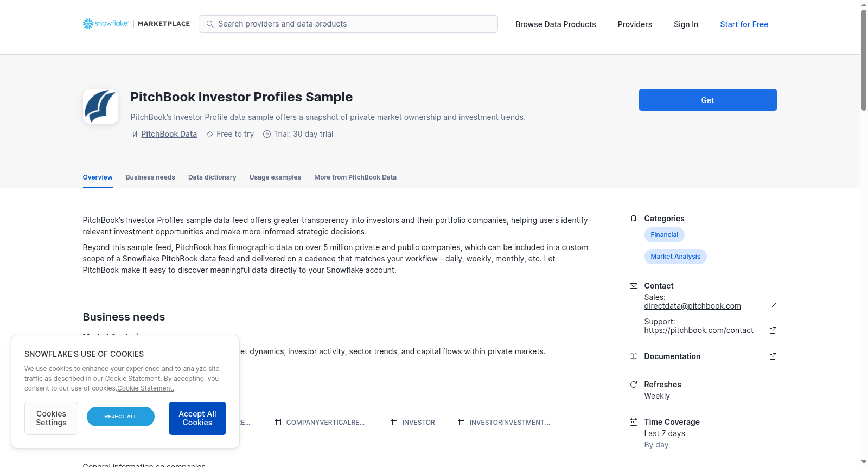The image size is (868, 467).
Task: Click the Documentation book icon
Action: 634,356
